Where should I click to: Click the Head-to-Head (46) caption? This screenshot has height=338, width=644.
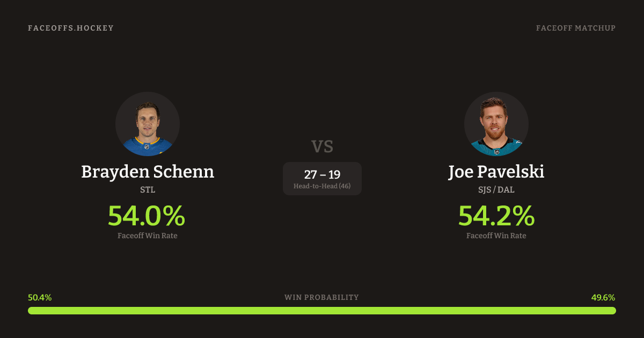click(322, 186)
